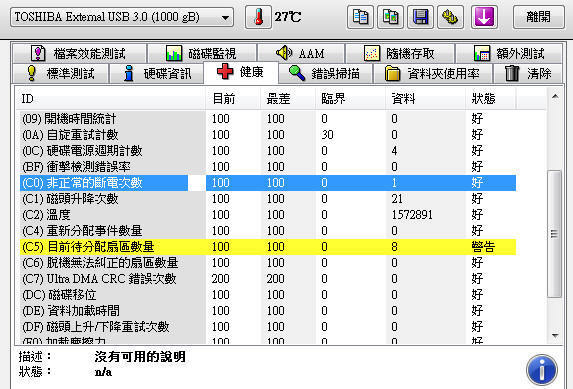
Task: Open the options wrench icon
Action: [x=450, y=17]
